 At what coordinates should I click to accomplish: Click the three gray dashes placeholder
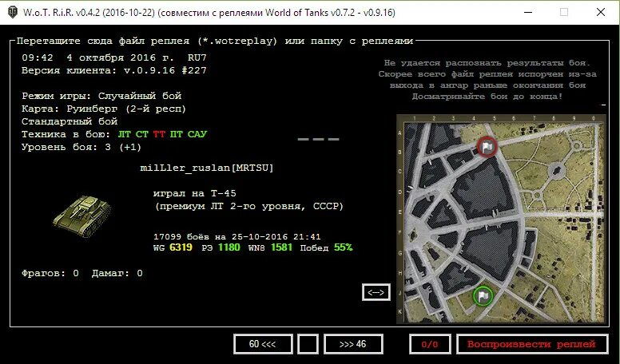pyautogui.click(x=318, y=139)
